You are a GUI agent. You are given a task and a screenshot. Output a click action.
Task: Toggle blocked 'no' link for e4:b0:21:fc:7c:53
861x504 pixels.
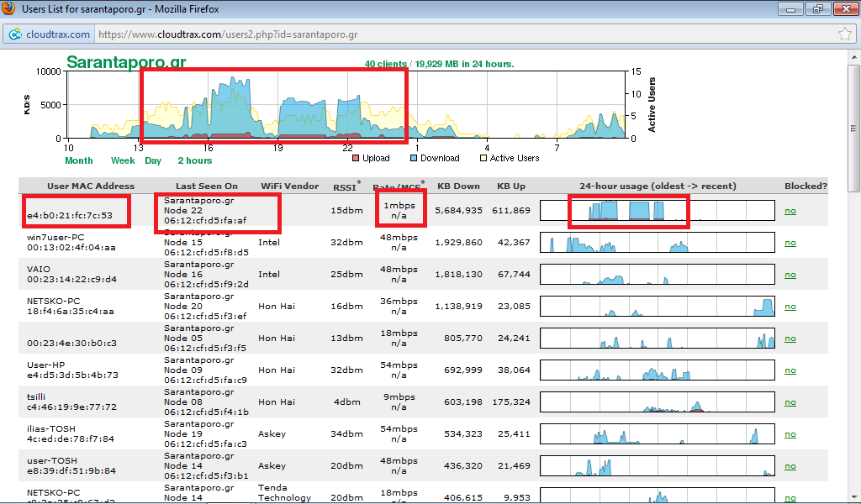coord(790,211)
